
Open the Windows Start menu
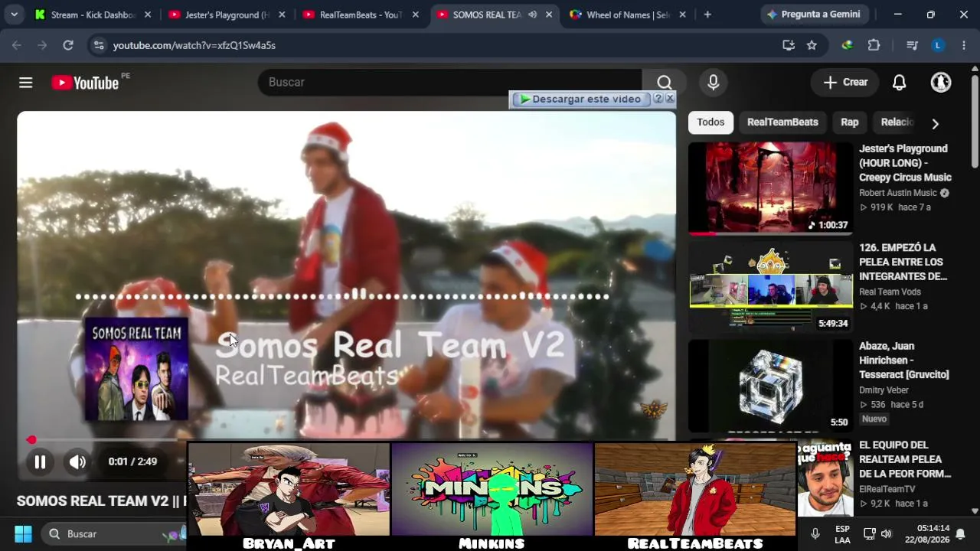click(23, 534)
